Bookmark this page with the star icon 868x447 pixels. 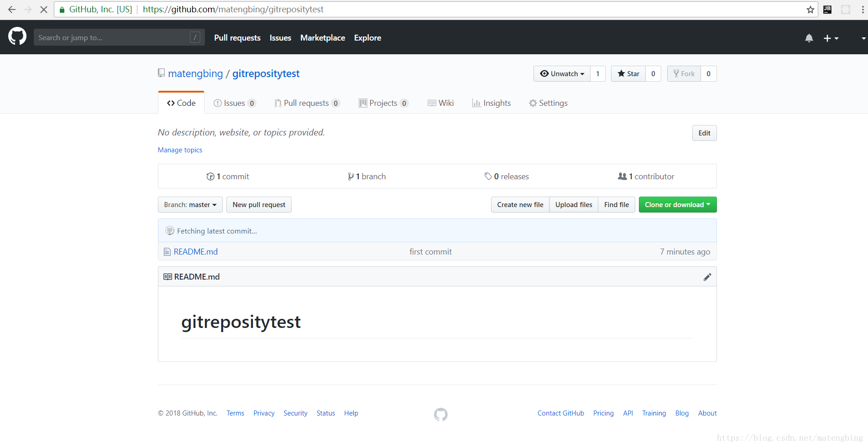(810, 10)
